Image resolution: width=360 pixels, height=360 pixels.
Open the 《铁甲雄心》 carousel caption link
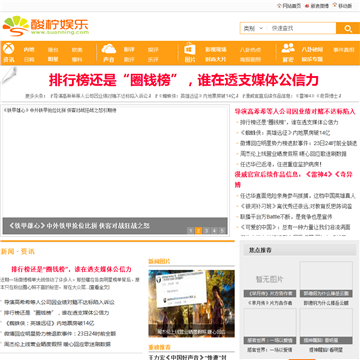pyautogui.click(x=79, y=226)
